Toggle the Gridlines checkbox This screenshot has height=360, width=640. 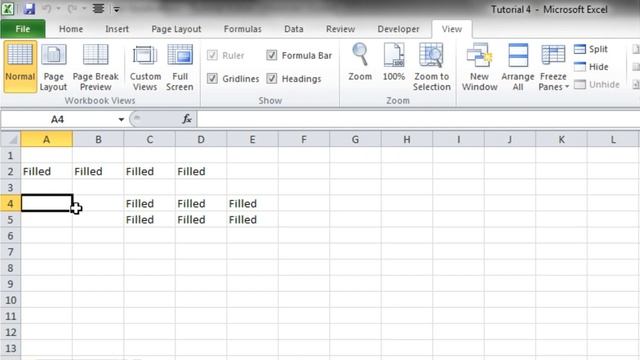click(x=212, y=78)
